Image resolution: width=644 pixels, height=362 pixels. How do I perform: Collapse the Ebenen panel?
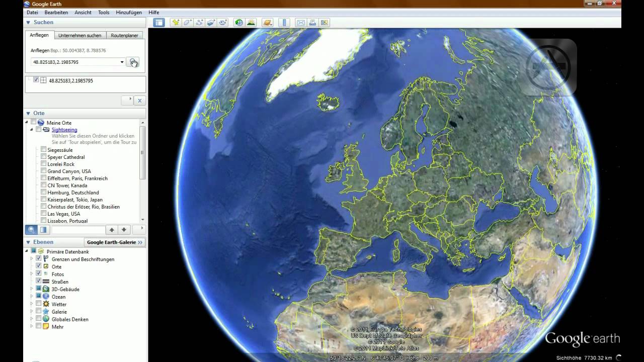point(28,242)
